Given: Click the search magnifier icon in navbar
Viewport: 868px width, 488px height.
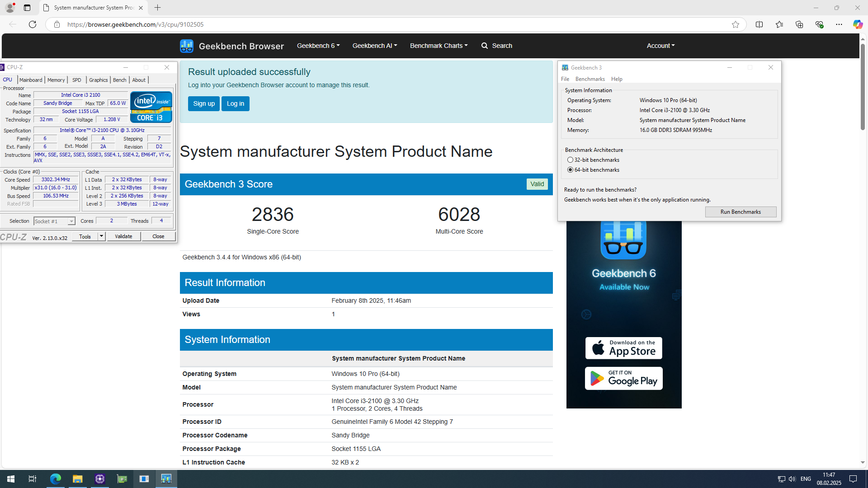Looking at the screenshot, I should (x=485, y=46).
